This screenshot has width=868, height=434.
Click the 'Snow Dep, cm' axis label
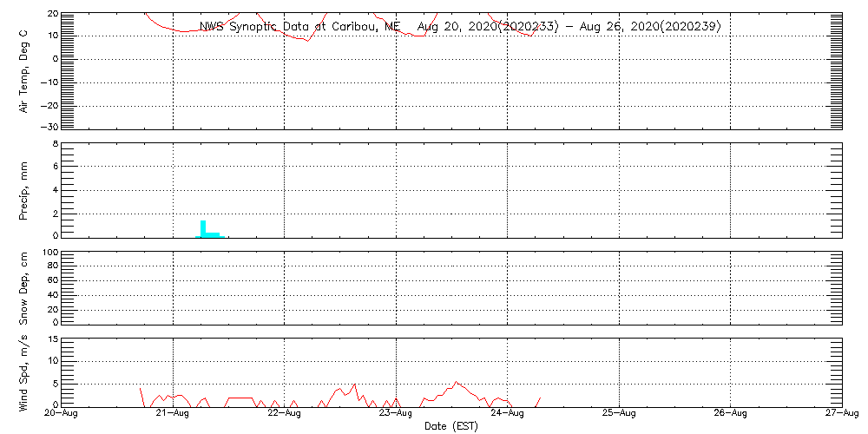point(25,287)
